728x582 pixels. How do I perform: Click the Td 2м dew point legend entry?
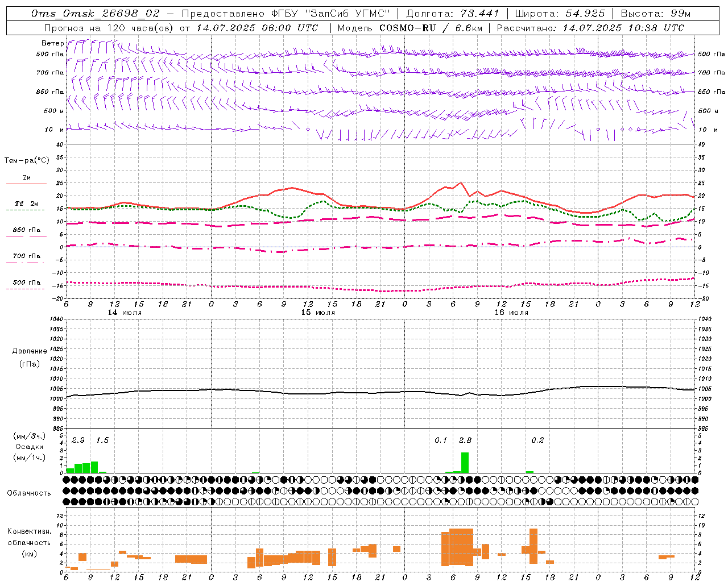tap(26, 203)
